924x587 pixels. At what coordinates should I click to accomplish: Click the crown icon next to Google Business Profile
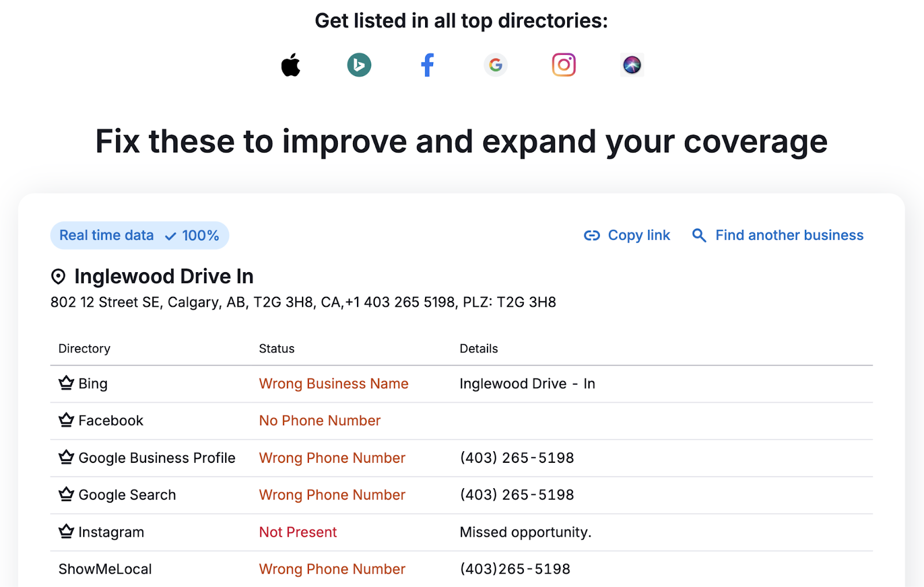(65, 457)
